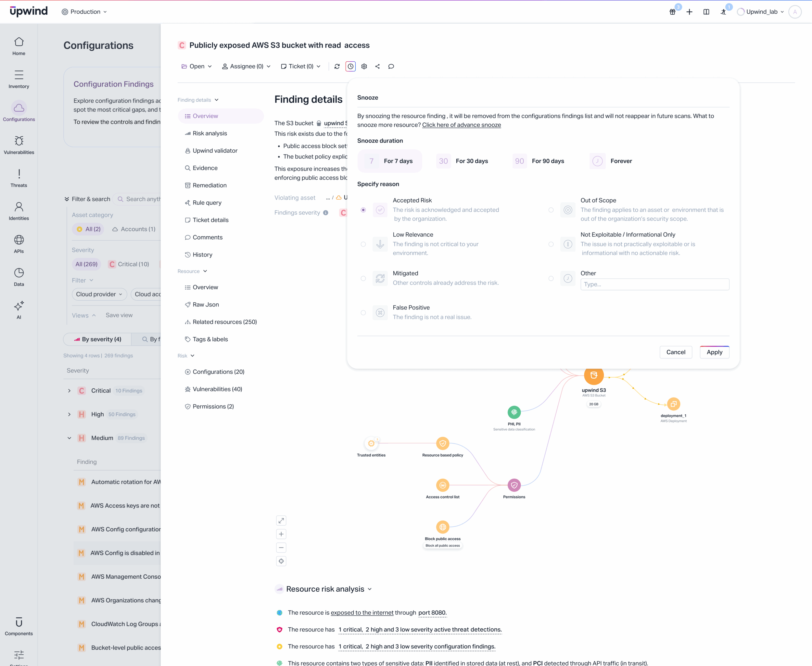Select the Out of Scope radio button
Screen dimensions: 812x666
551,210
